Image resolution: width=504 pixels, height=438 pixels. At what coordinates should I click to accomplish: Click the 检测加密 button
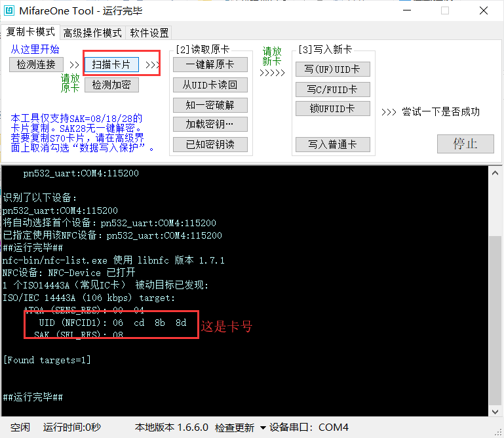click(x=111, y=85)
